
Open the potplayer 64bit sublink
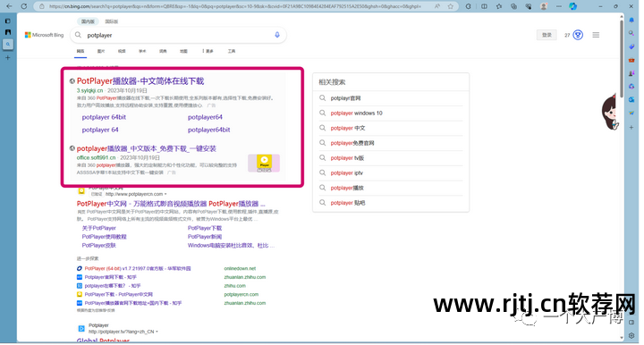[x=104, y=117]
